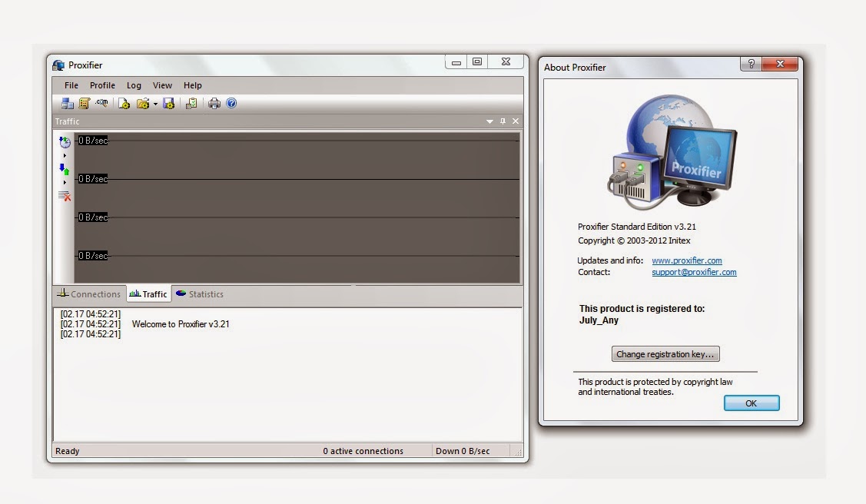Select the Traffic tab

point(148,294)
